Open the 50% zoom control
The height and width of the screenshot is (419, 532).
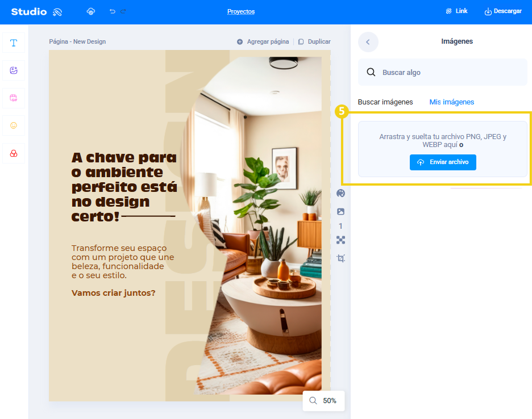[x=323, y=401]
